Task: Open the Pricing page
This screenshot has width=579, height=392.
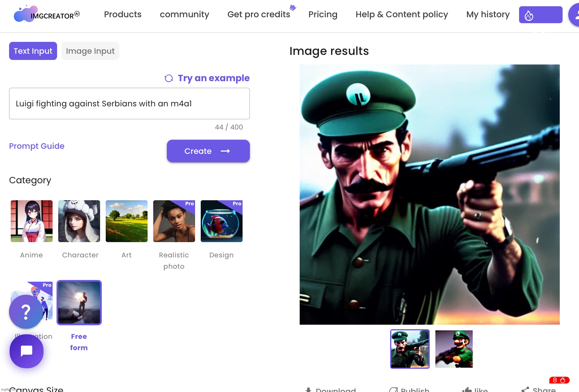Action: point(323,14)
